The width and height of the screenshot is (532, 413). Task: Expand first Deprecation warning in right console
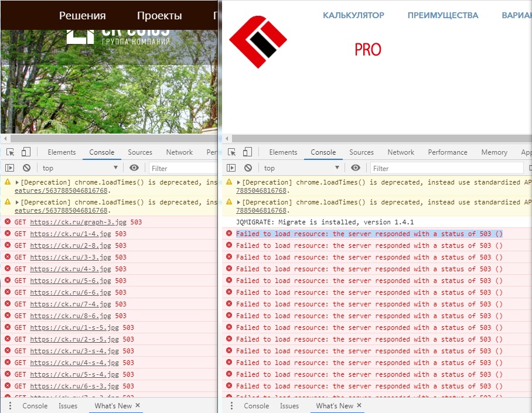point(239,182)
